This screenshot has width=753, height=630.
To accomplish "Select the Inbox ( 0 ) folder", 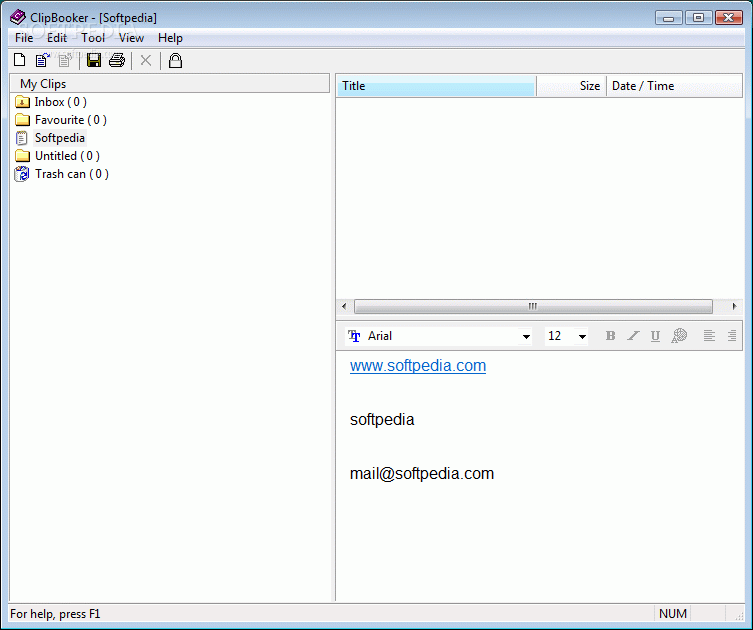I will click(x=61, y=102).
